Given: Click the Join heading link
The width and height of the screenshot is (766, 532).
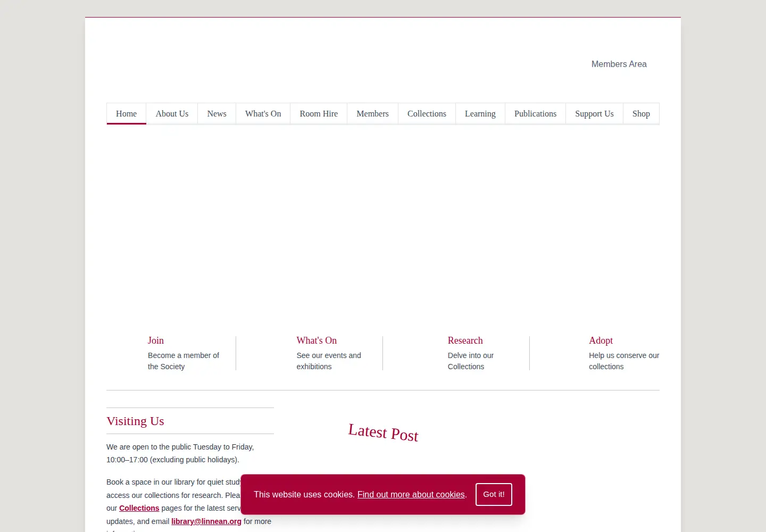Looking at the screenshot, I should tap(156, 340).
